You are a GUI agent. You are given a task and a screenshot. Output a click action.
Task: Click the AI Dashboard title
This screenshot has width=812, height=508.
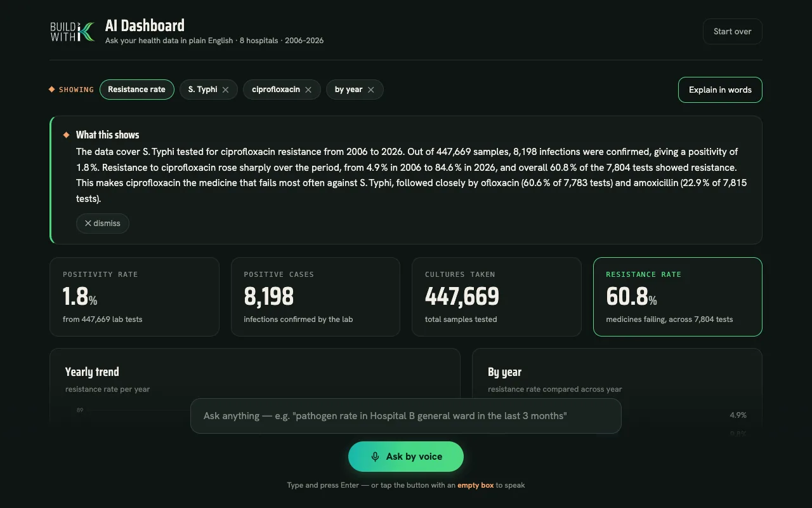click(x=145, y=25)
